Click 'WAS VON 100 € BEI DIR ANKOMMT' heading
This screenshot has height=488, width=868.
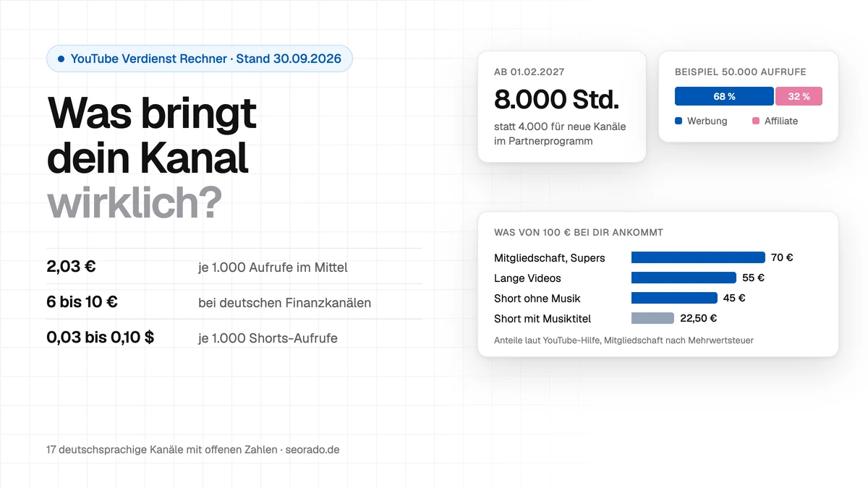pyautogui.click(x=579, y=233)
